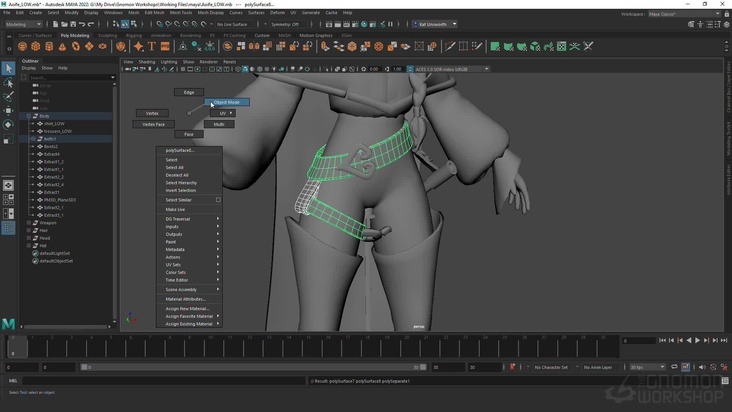Click the Save Scene disk icon

coord(73,24)
